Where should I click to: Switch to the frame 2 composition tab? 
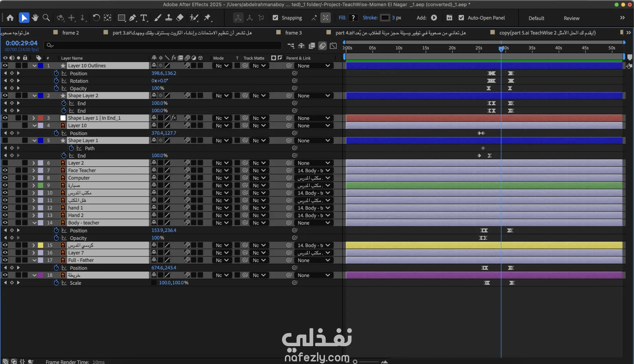click(70, 33)
